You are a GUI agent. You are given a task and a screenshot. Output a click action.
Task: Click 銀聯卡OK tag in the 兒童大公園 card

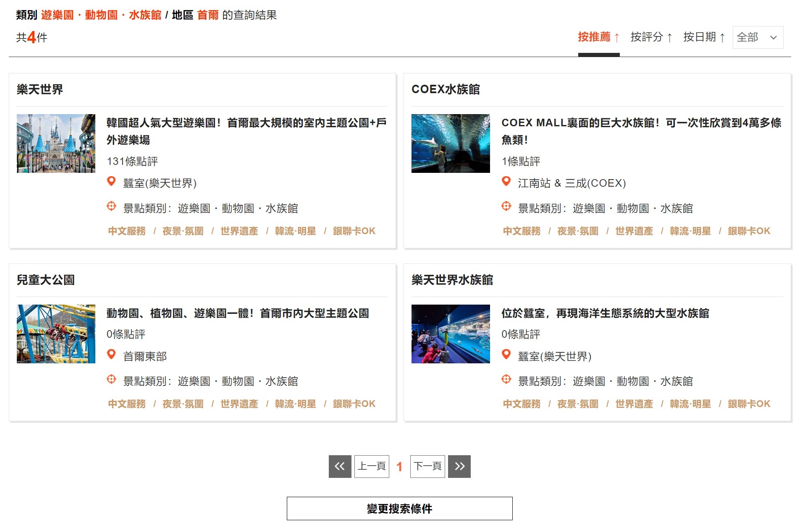click(354, 404)
